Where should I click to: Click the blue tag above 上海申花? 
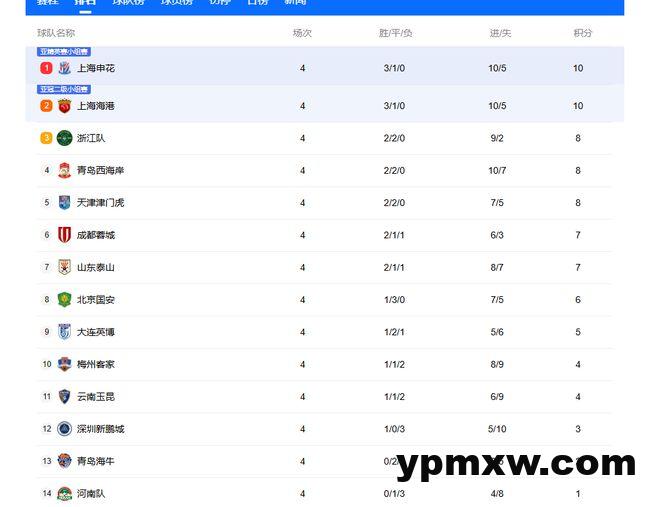[64, 52]
